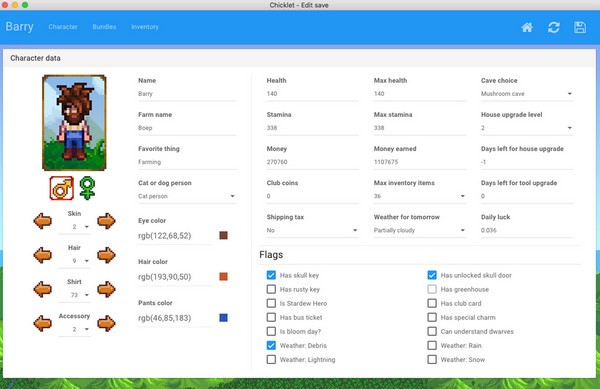
Task: Edit the pants color rgb field
Action: (174, 318)
